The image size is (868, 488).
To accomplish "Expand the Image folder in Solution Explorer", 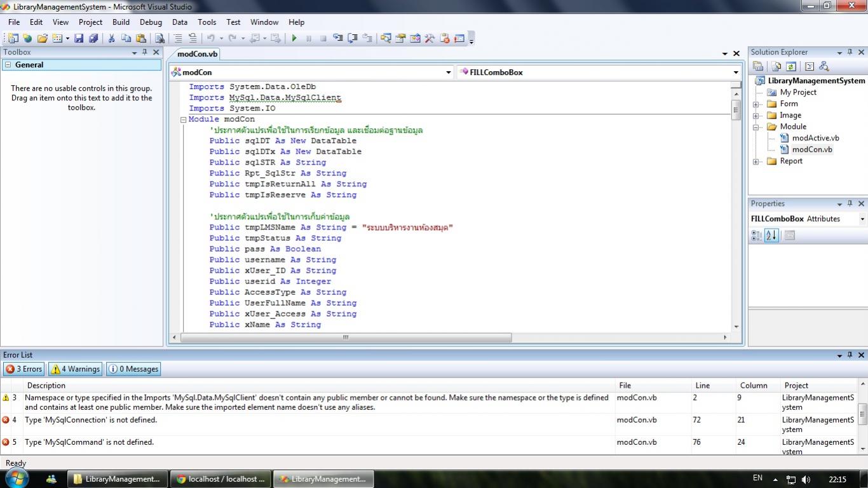I will tap(757, 116).
